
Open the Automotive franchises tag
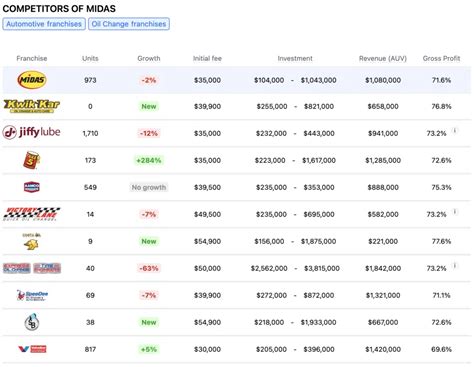click(44, 24)
